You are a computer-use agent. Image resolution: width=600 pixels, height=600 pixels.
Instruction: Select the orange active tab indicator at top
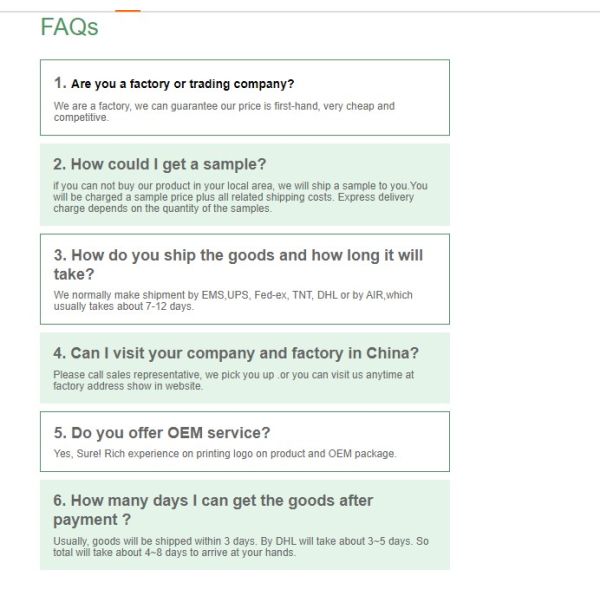(x=127, y=11)
